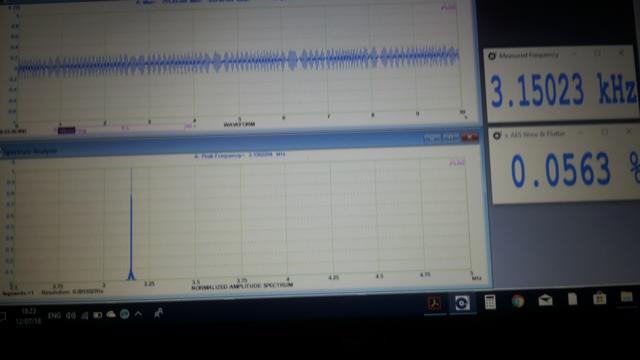Open the OneDrive cloud tray icon
This screenshot has height=360, width=640.
[111, 314]
